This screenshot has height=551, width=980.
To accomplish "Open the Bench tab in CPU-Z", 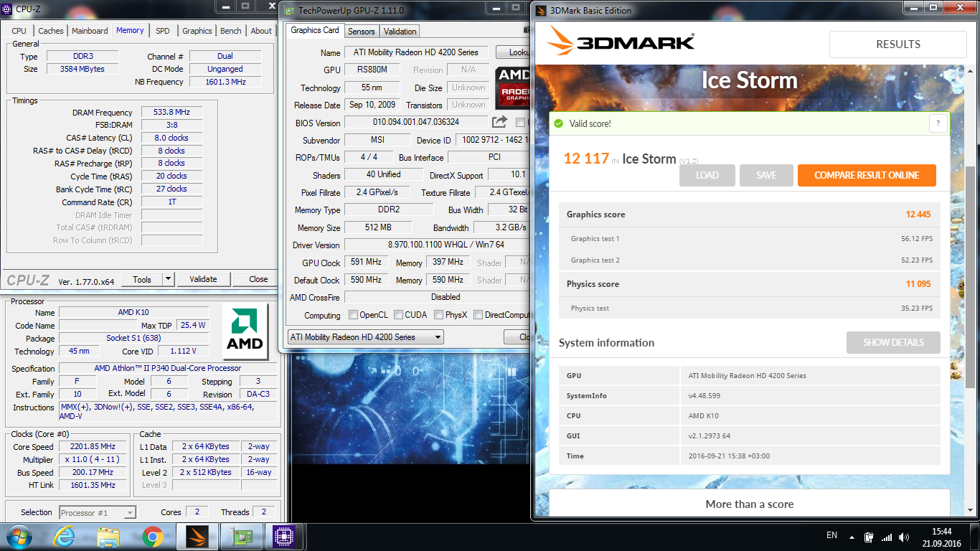I will pos(231,31).
